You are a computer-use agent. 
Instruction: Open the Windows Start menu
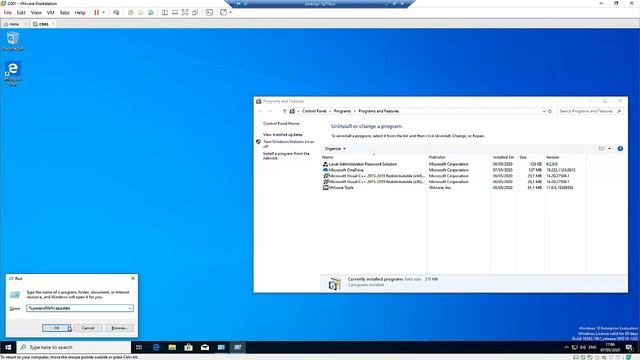[8, 347]
